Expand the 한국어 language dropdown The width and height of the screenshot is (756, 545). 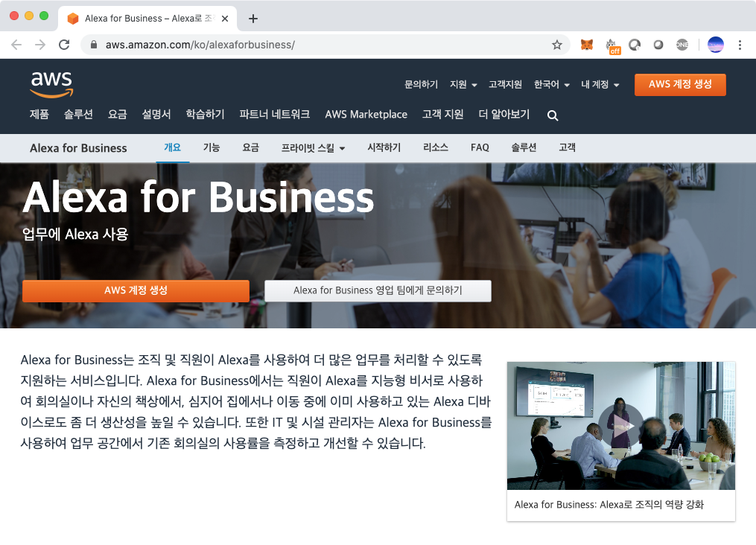point(552,84)
